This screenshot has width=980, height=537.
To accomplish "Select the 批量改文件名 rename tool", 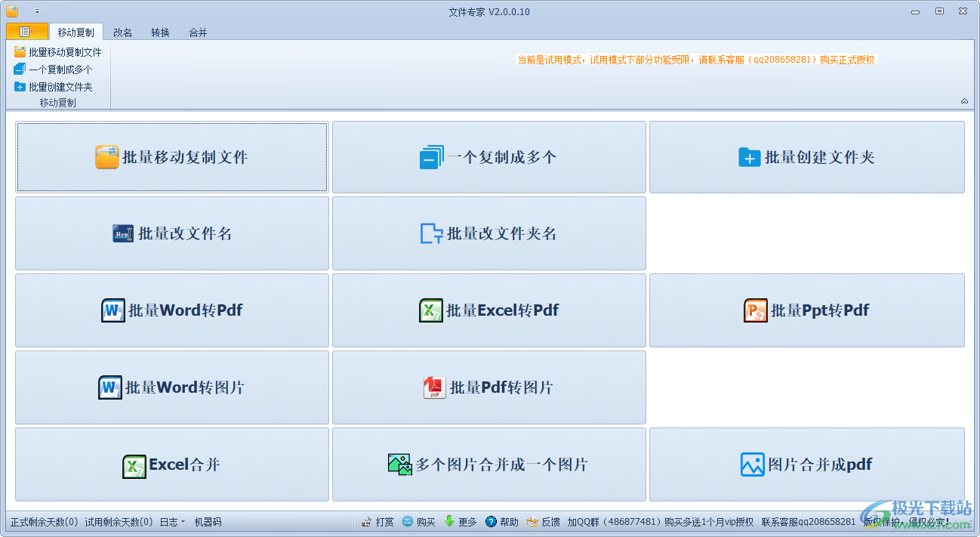I will click(171, 233).
